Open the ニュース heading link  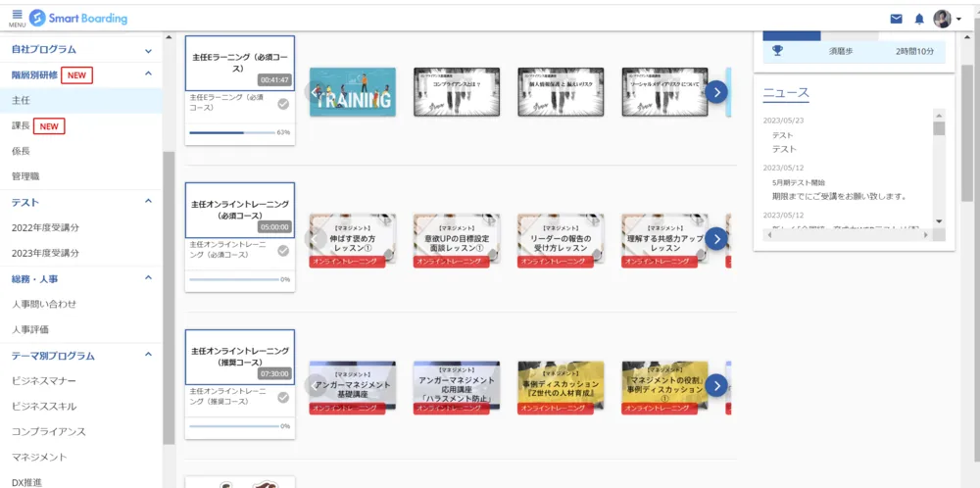786,93
